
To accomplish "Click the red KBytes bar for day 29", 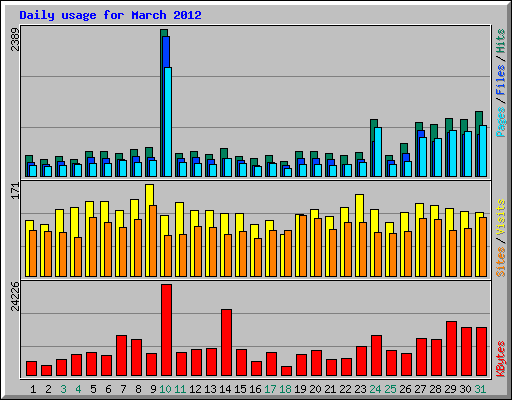I will pos(452,349).
